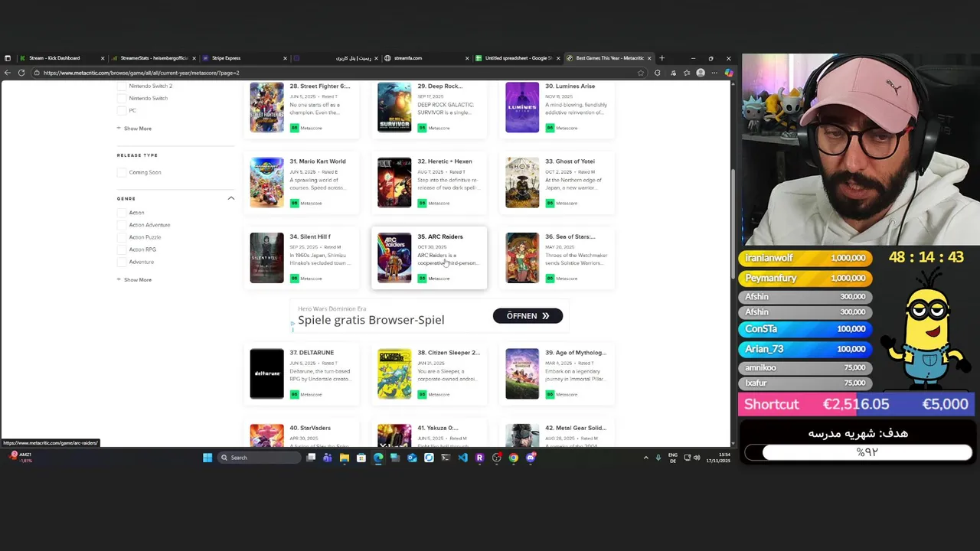Focus the browser address bar URL

click(x=141, y=73)
